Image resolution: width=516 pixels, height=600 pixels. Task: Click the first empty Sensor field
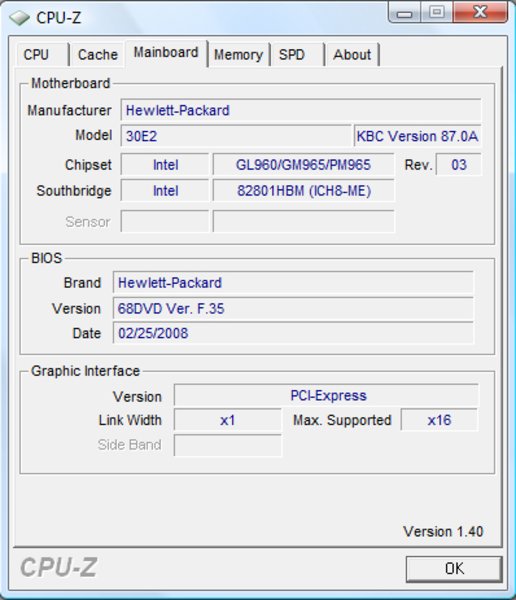[165, 221]
